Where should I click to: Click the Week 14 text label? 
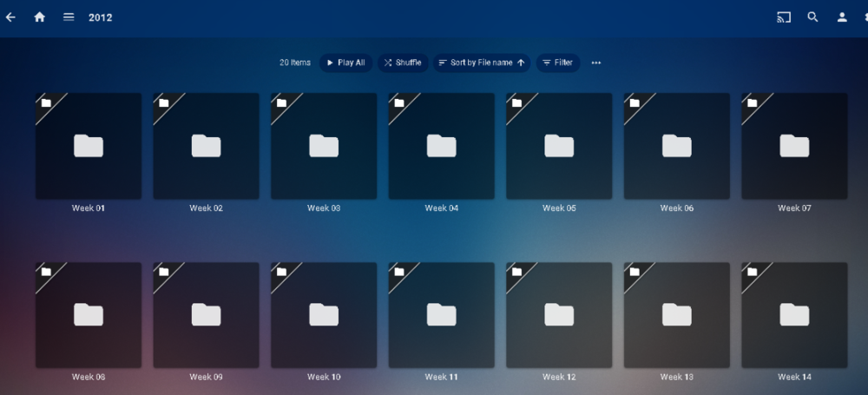[794, 378]
